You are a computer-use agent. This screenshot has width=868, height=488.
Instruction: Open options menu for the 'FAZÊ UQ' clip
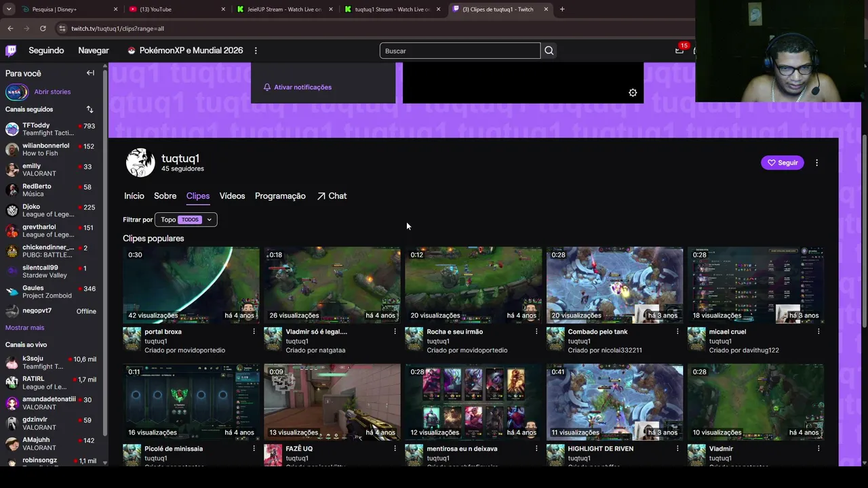[395, 449]
